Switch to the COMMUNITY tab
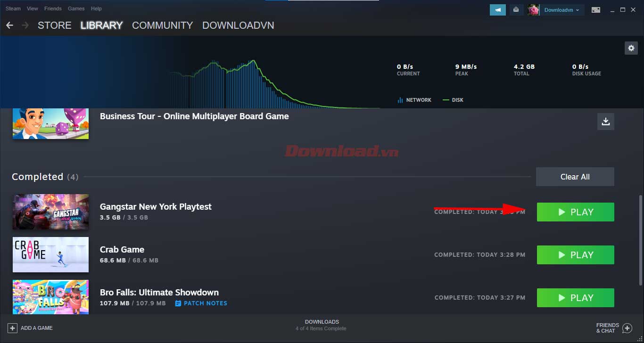Screen dimensions: 644x343 (162, 25)
